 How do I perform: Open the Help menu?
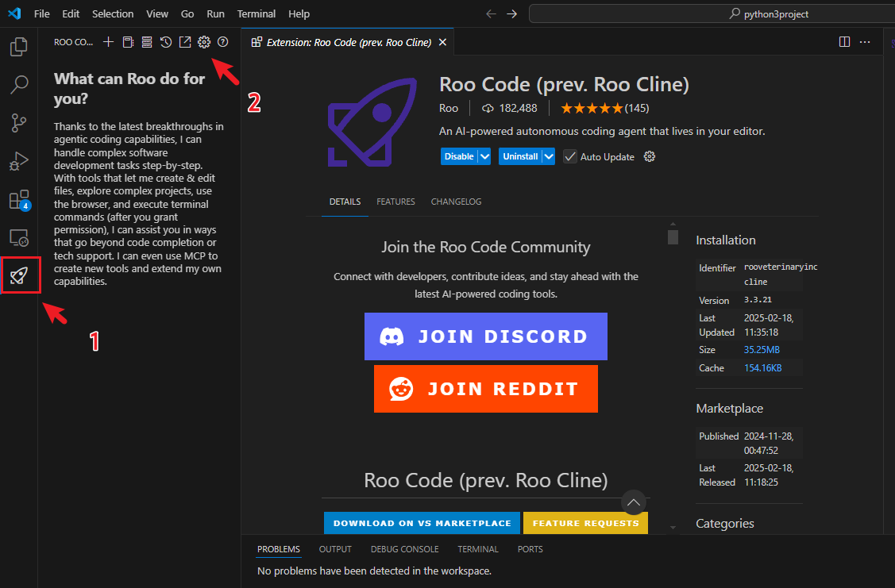[299, 13]
